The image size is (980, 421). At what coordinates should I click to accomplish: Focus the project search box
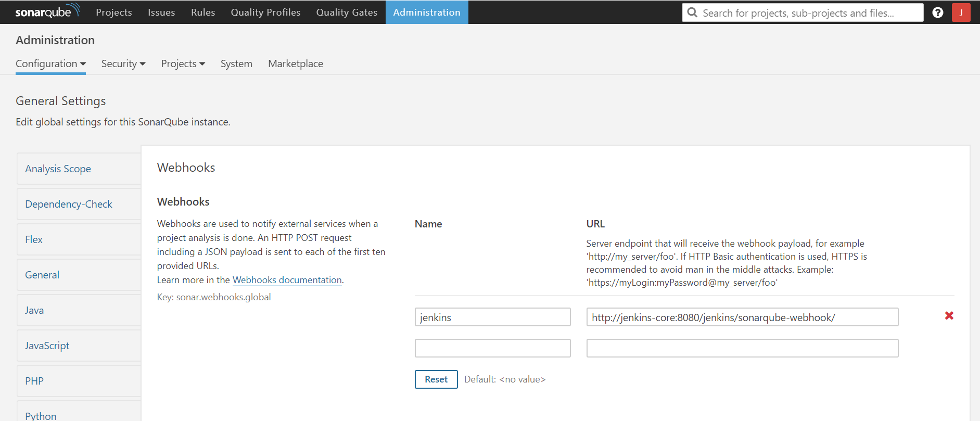click(x=803, y=12)
